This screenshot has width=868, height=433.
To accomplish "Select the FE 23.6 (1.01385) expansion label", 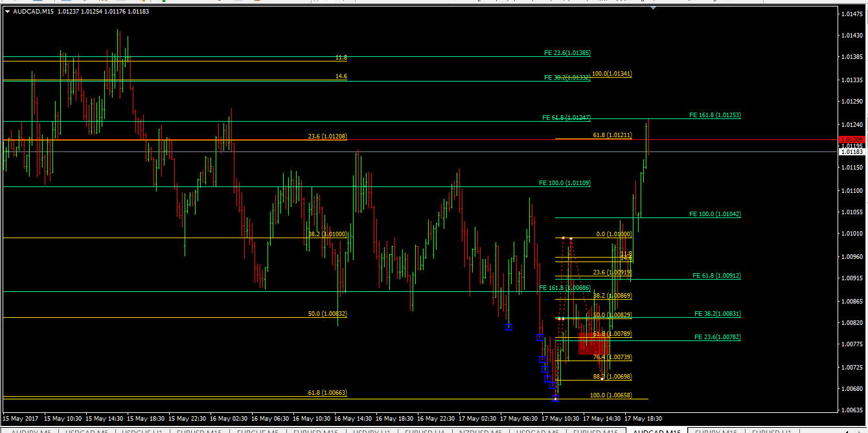I will [x=567, y=53].
